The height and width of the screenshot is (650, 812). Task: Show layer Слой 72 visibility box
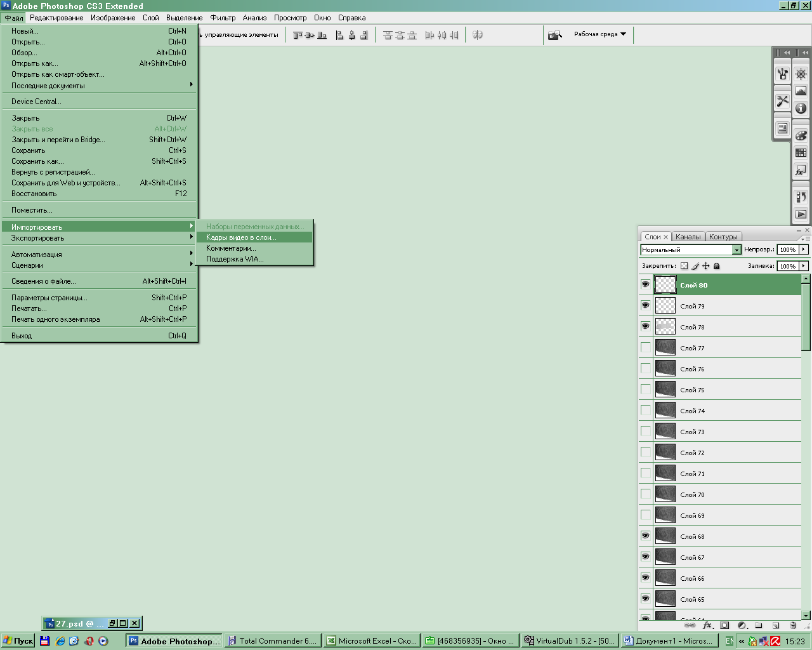click(x=646, y=452)
